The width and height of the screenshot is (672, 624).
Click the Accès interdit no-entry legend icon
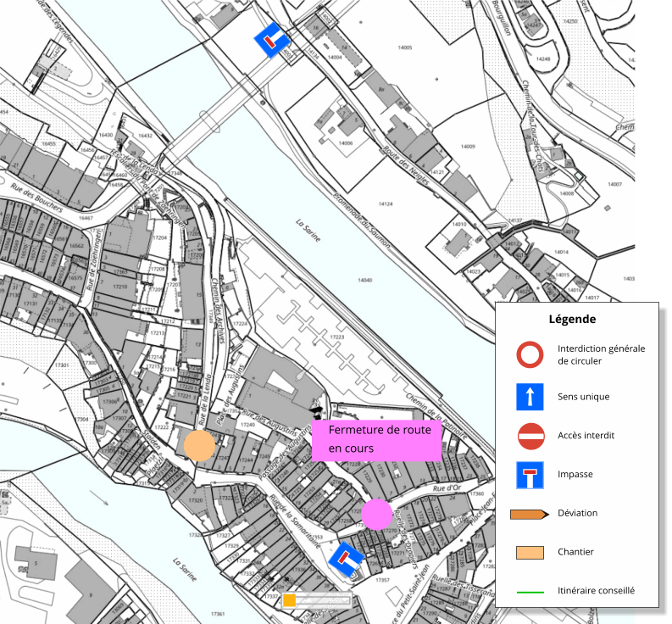tap(530, 436)
